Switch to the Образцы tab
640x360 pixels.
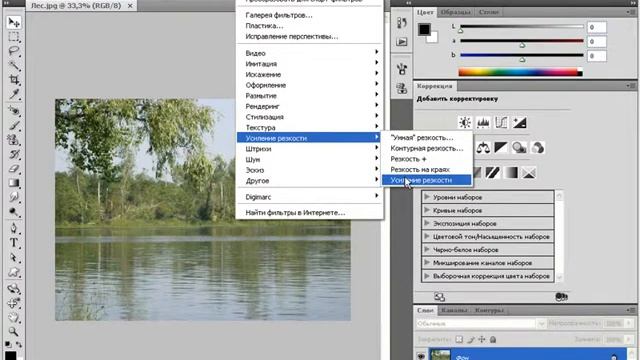click(456, 12)
